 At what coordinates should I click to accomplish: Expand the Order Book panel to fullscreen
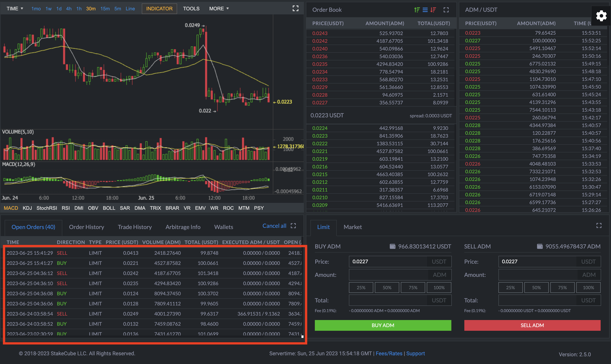446,10
